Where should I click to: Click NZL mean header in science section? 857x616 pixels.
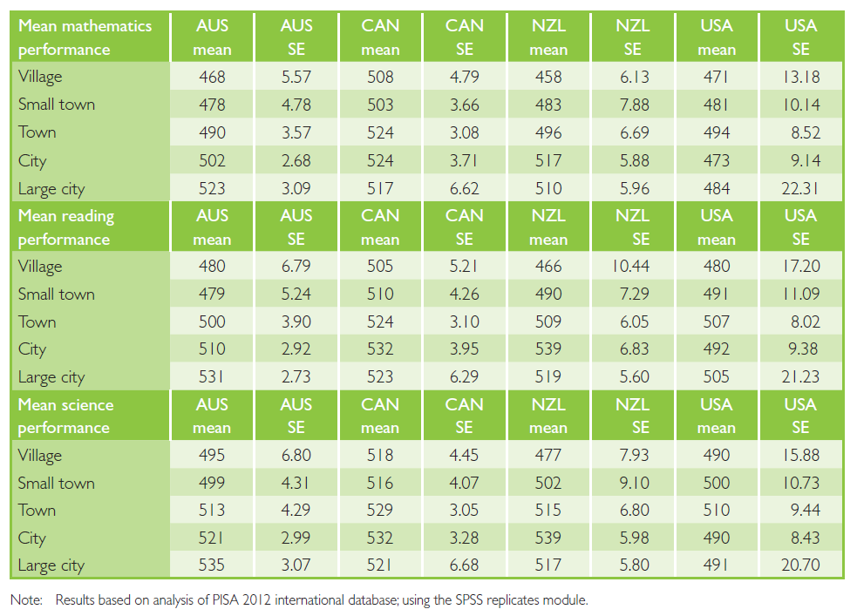point(548,416)
